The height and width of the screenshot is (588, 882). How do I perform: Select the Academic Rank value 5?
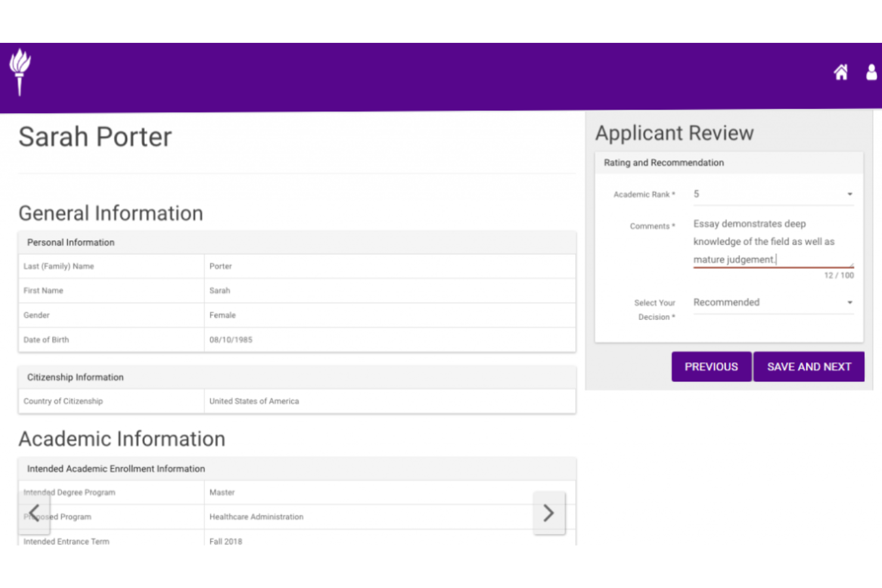(x=696, y=194)
